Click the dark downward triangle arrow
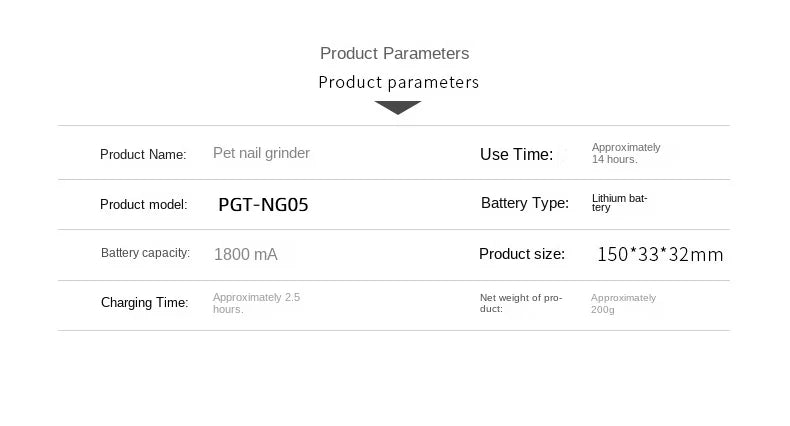Image resolution: width=790 pixels, height=426 pixels. tap(397, 107)
